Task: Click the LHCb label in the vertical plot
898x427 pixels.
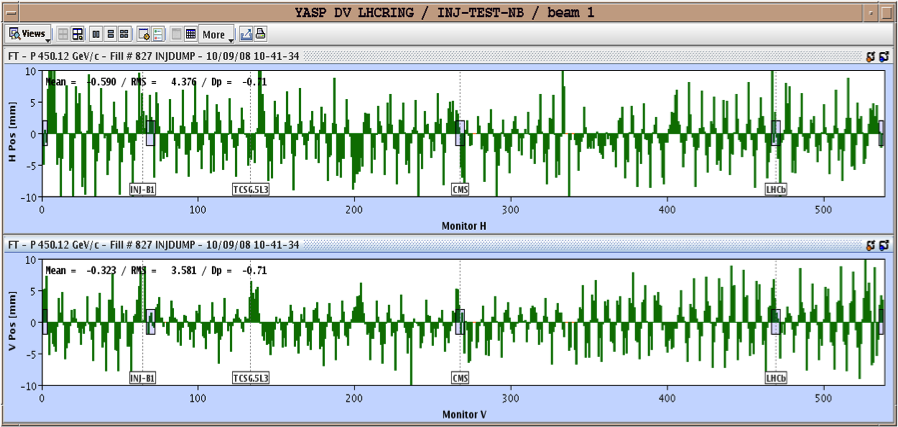Action: click(x=775, y=379)
